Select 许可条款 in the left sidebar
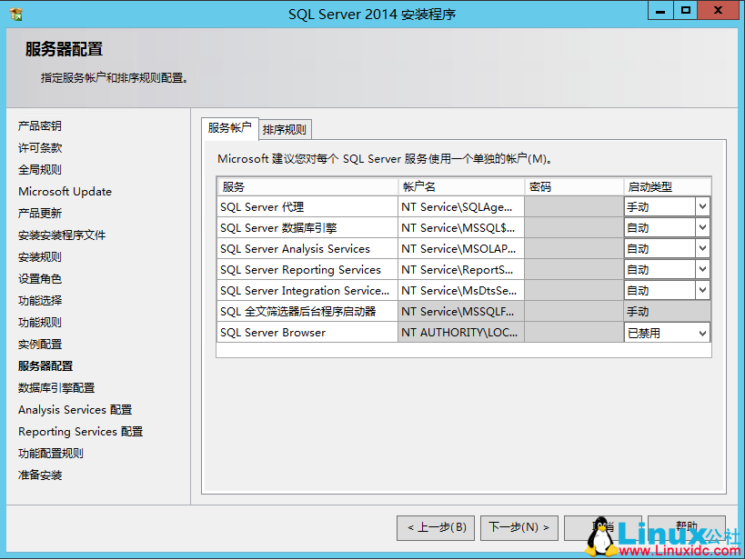 40,147
